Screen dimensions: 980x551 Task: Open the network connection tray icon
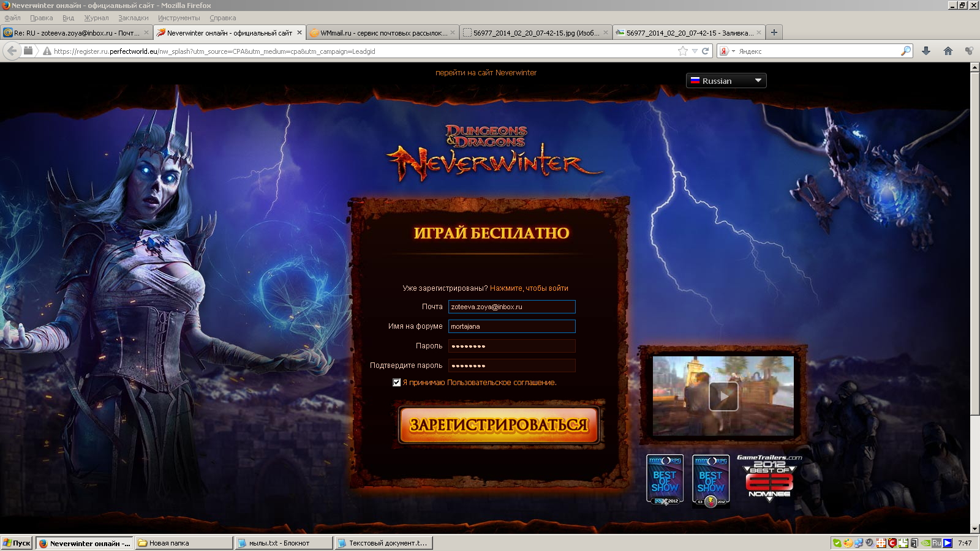(x=859, y=543)
